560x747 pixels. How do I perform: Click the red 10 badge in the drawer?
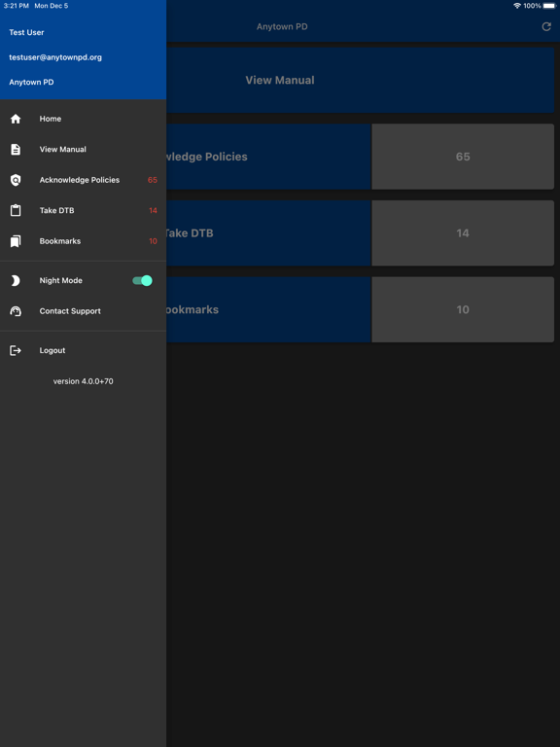[x=153, y=241]
